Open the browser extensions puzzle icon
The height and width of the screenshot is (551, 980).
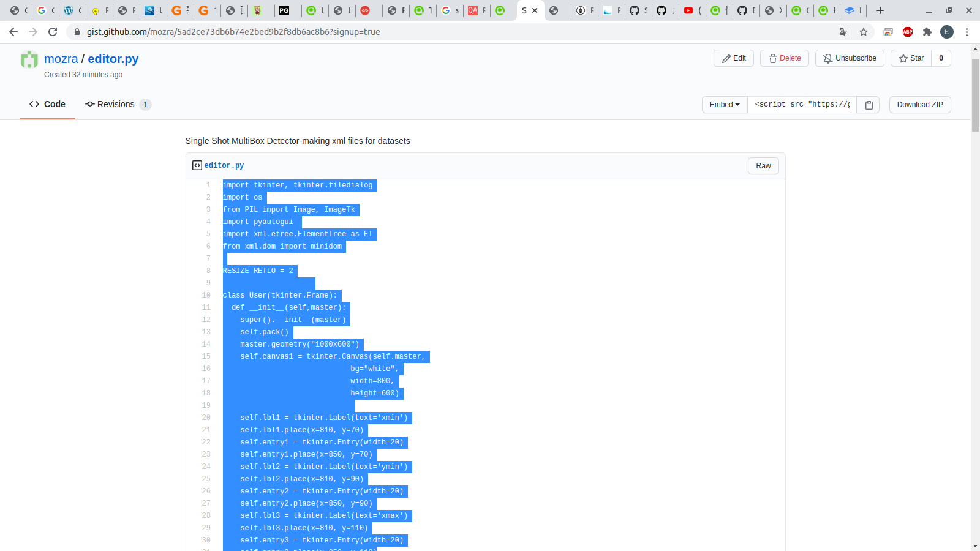point(927,32)
